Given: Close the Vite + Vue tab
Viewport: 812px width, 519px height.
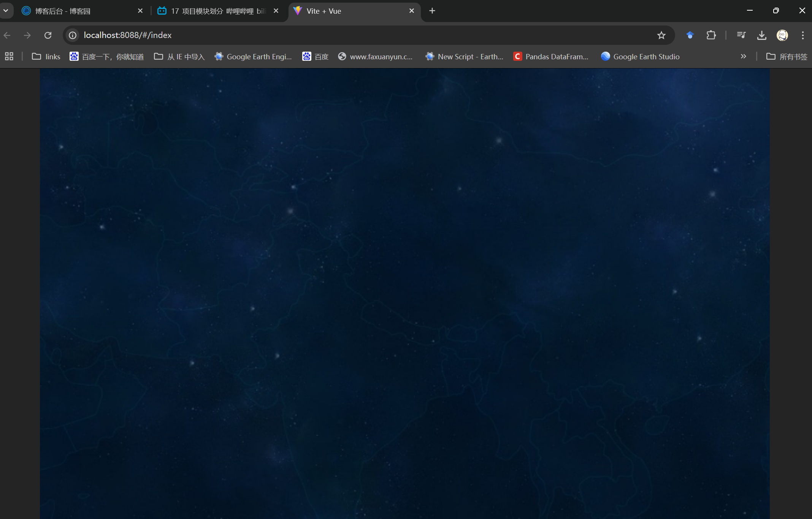Looking at the screenshot, I should click(x=411, y=11).
